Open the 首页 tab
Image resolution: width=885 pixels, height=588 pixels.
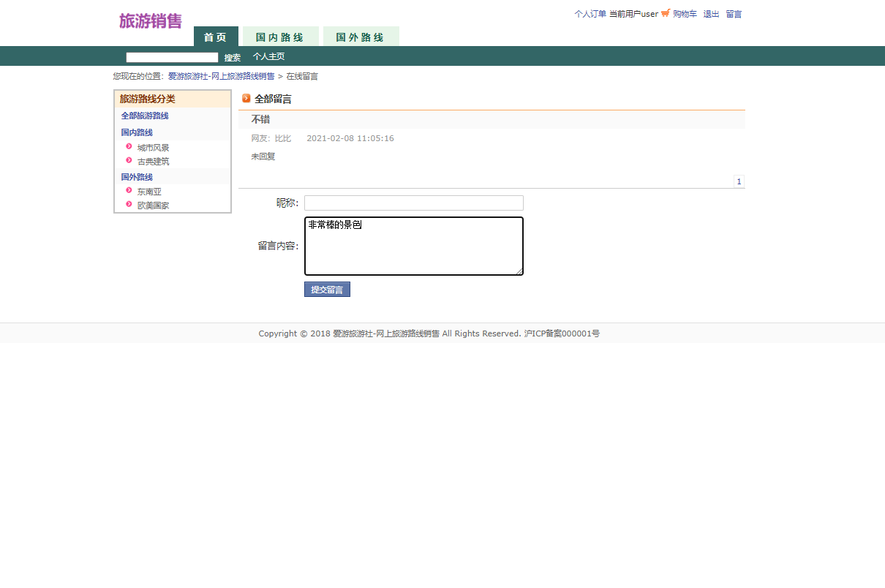[216, 37]
